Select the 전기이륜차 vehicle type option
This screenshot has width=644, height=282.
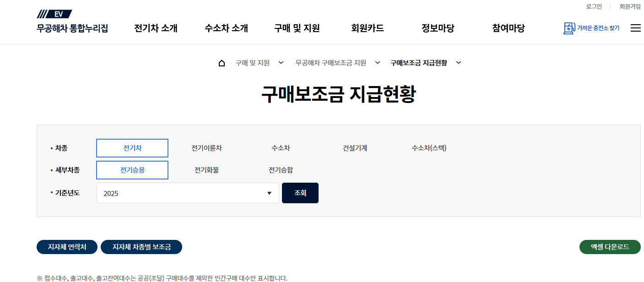pos(206,148)
